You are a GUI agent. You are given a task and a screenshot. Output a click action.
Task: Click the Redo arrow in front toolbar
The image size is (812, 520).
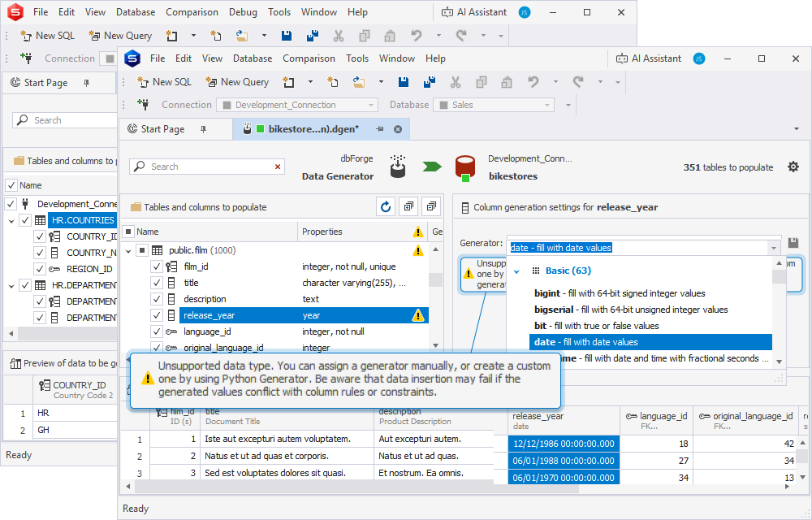[x=578, y=82]
